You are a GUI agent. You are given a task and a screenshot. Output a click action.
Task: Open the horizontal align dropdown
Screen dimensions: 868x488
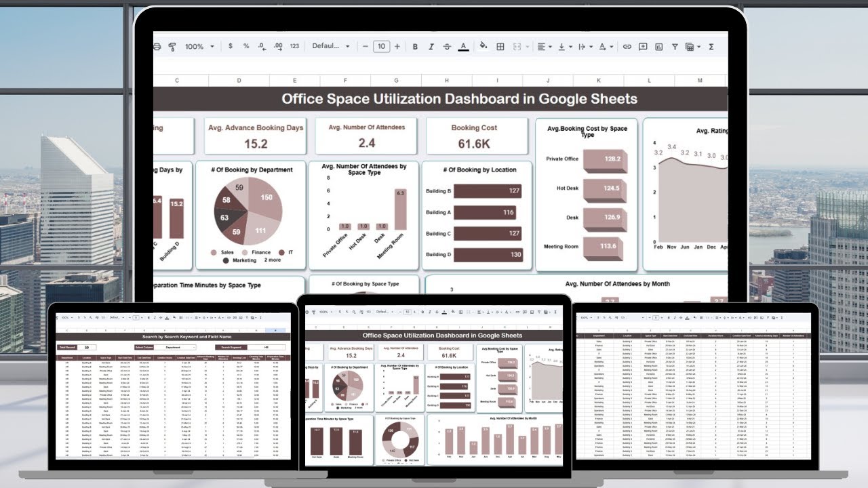pos(544,47)
